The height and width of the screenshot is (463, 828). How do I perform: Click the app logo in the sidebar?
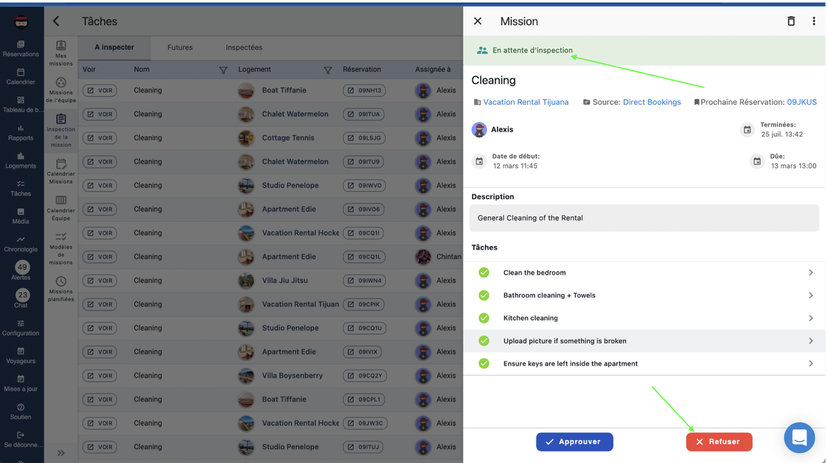(21, 22)
